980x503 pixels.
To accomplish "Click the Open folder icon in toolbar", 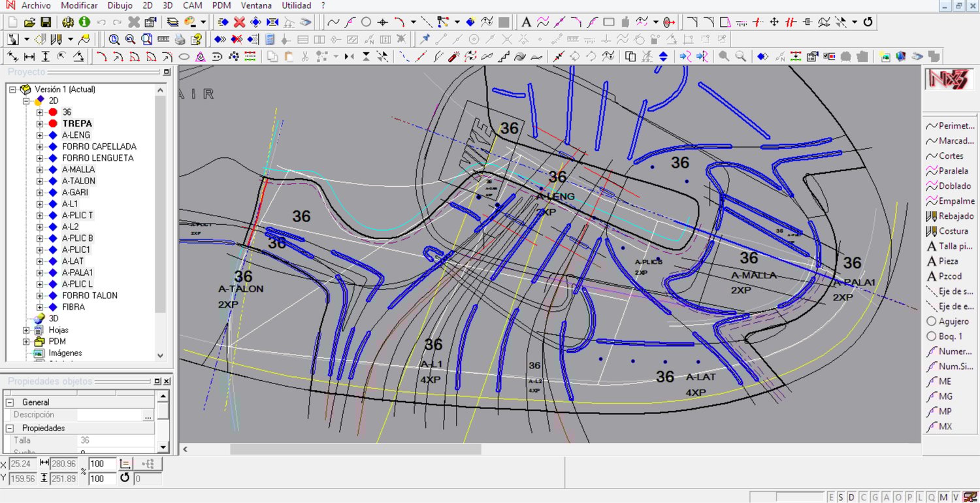I will pos(29,22).
